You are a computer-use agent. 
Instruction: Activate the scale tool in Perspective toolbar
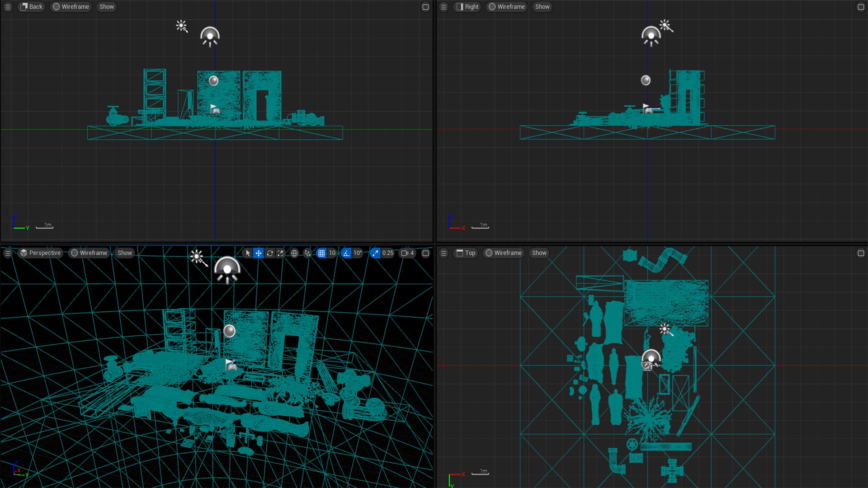coord(281,253)
